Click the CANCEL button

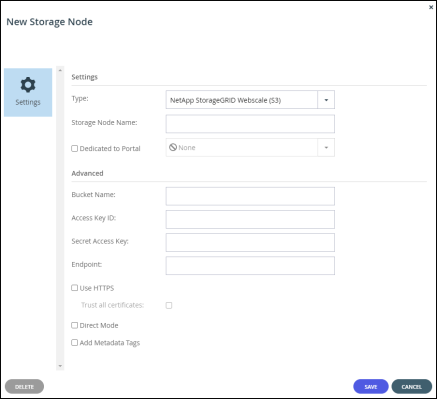pos(412,387)
